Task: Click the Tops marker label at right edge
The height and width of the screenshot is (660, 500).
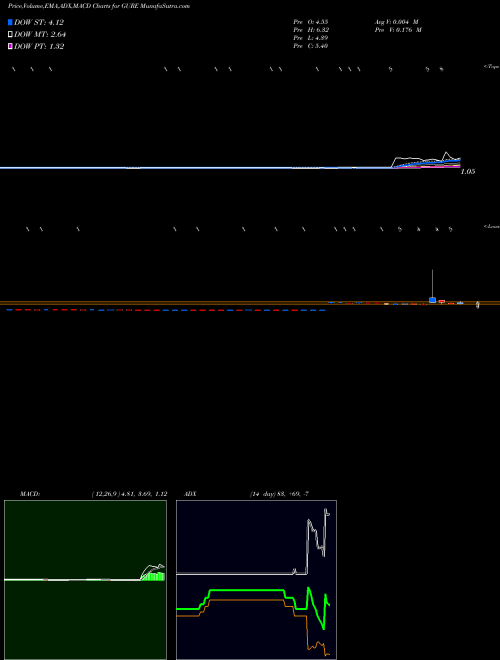Action: coord(491,67)
